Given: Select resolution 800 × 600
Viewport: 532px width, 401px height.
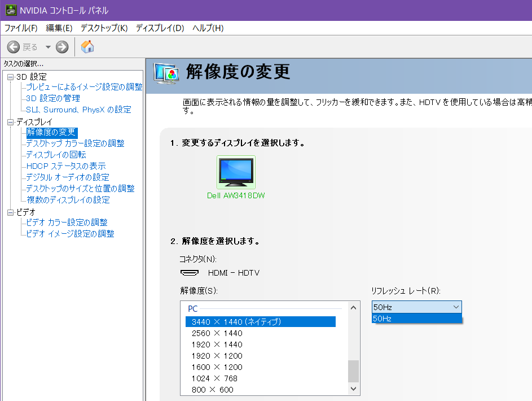Looking at the screenshot, I should click(x=213, y=390).
